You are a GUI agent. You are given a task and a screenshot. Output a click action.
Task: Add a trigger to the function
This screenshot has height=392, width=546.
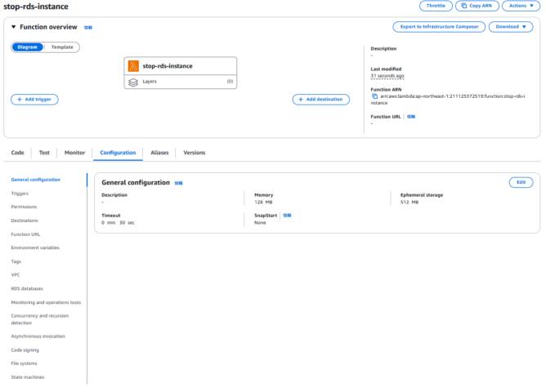pos(34,100)
